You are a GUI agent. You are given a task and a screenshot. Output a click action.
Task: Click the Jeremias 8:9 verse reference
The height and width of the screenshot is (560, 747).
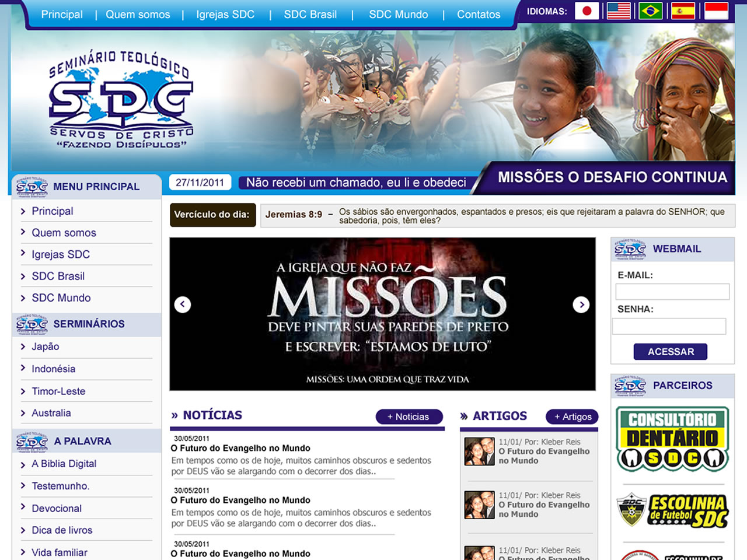[x=294, y=215]
